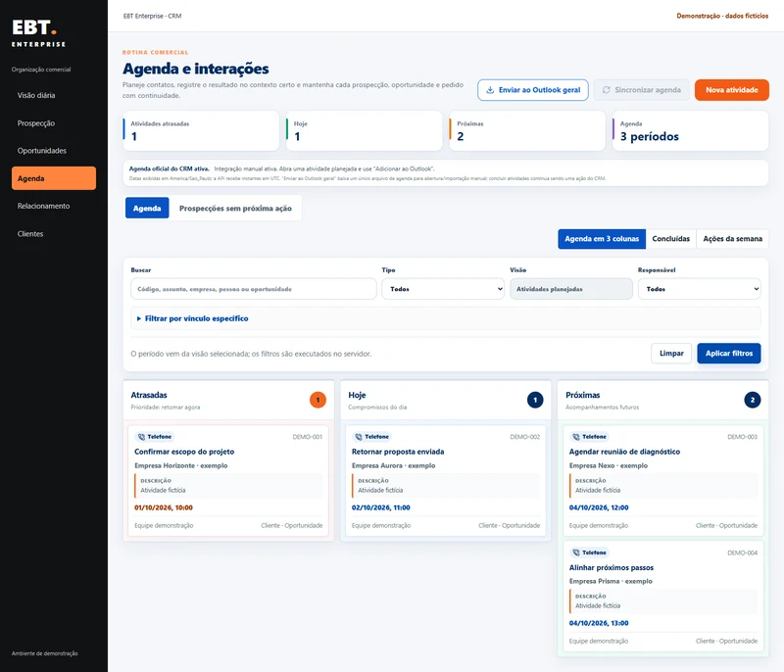This screenshot has width=784, height=672.
Task: Click Cliente · Oportunidade on DEMO-001 card
Action: 291,526
